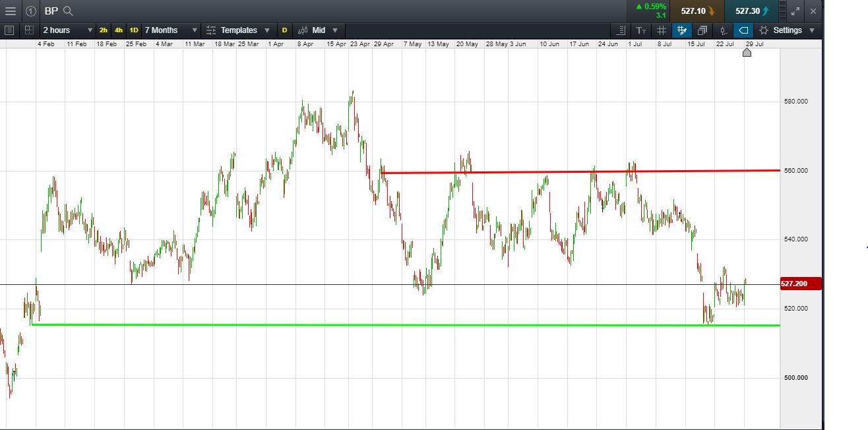Click the dotted selection layout icon
The width and height of the screenshot is (868, 430).
(30, 30)
